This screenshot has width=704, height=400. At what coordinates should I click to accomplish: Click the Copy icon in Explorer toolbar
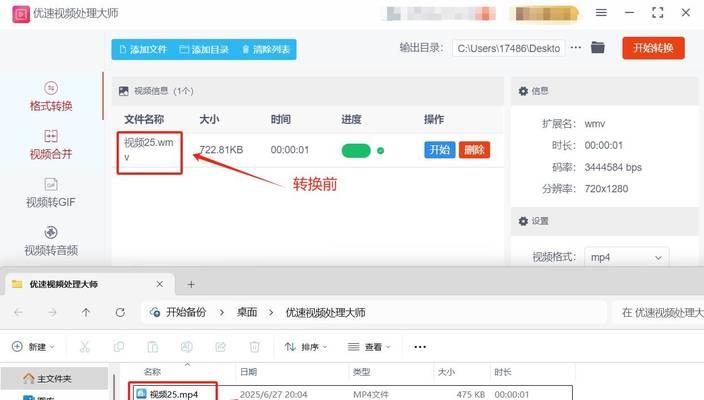119,347
